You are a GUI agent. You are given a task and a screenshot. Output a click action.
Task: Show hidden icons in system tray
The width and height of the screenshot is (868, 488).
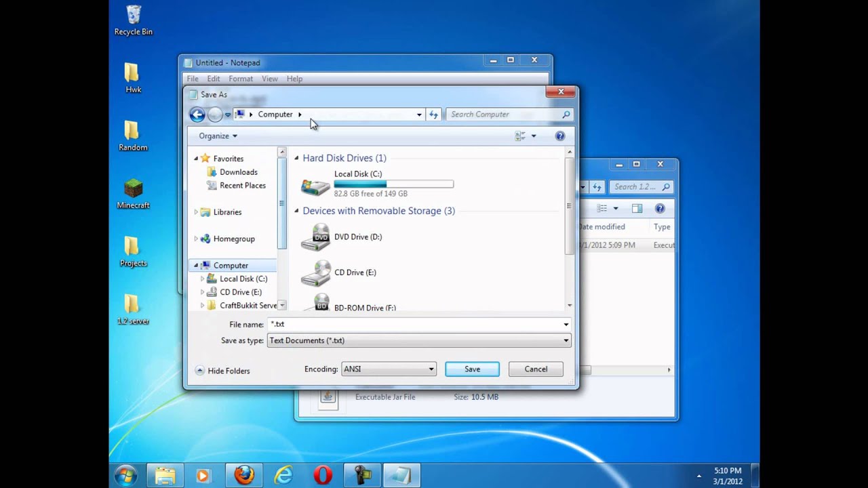point(699,476)
